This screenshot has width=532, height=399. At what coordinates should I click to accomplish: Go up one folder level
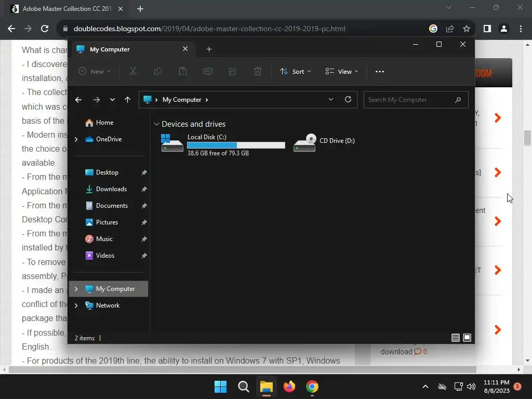[x=128, y=100]
